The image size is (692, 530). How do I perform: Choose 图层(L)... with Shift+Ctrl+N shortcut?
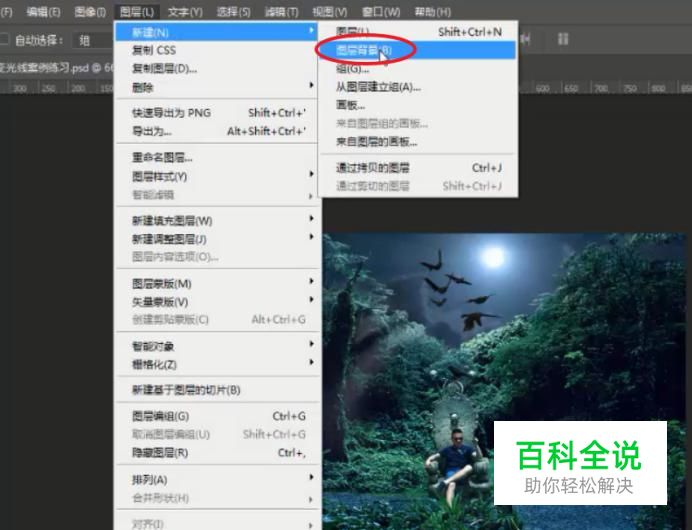click(x=417, y=32)
